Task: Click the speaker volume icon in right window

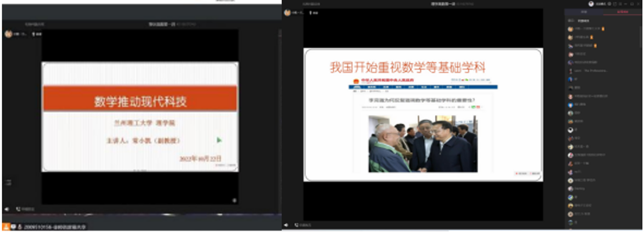Action: click(x=286, y=225)
